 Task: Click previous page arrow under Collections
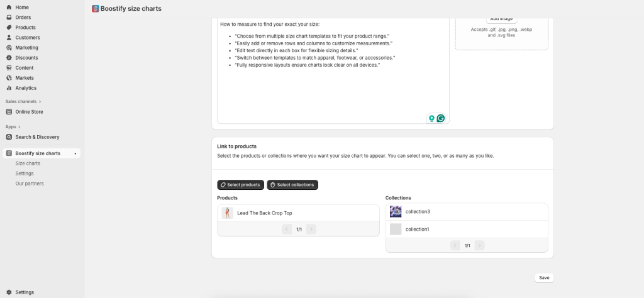pyautogui.click(x=455, y=245)
